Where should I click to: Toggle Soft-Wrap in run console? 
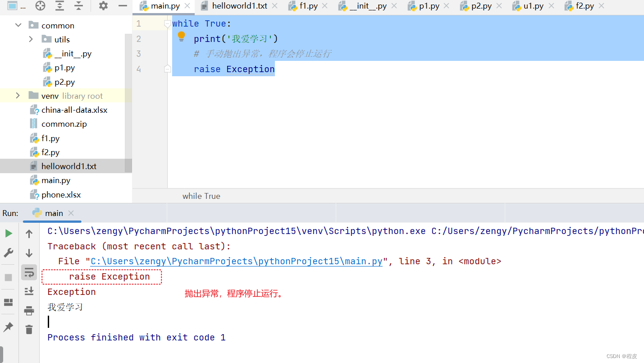point(29,272)
